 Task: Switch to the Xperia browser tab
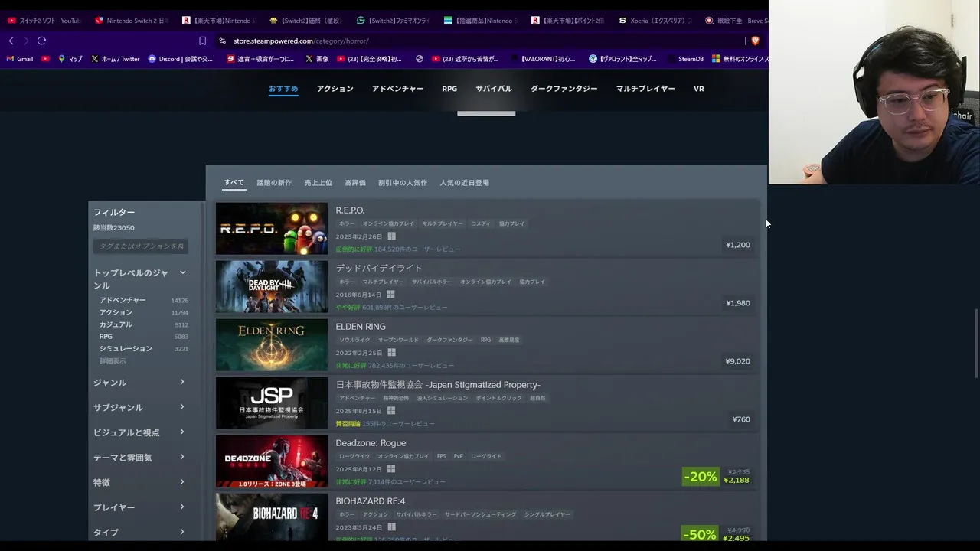click(655, 21)
